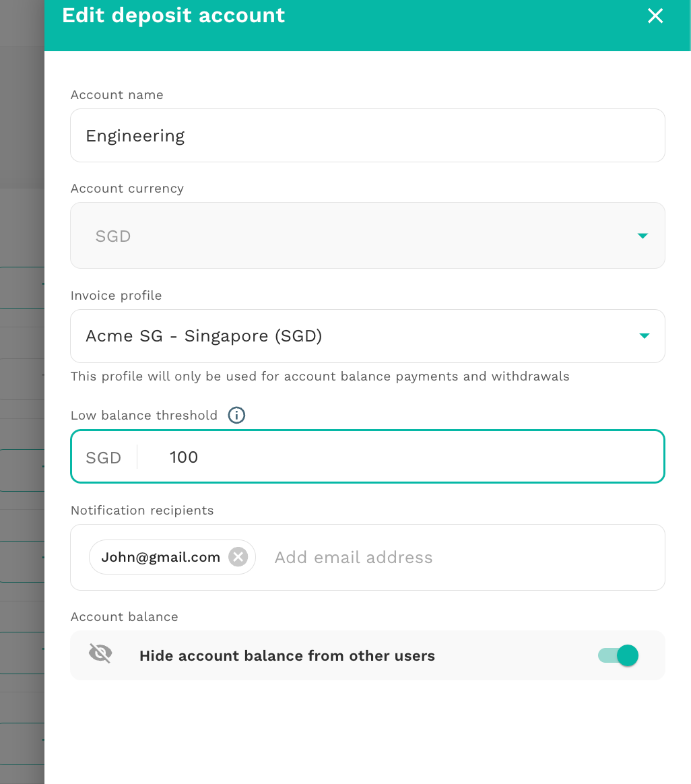Click the crossed-eye hide balance icon
691x784 pixels.
click(x=100, y=653)
